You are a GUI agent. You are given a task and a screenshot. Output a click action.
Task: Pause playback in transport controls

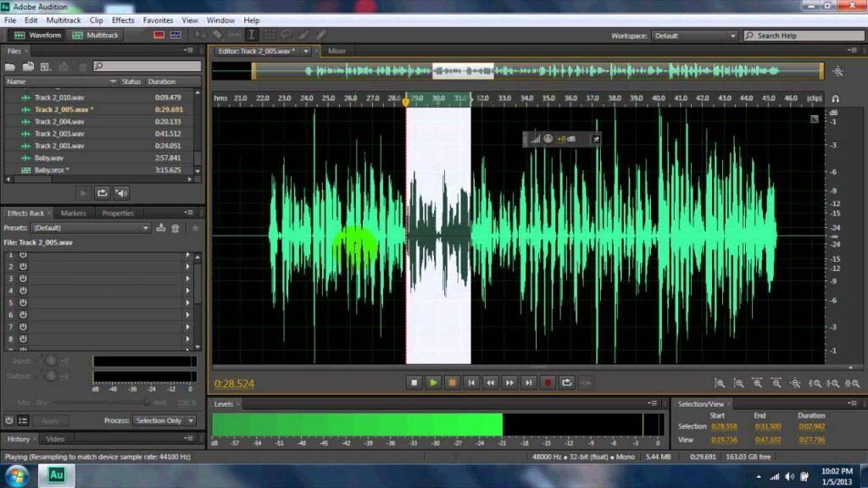[x=453, y=382]
